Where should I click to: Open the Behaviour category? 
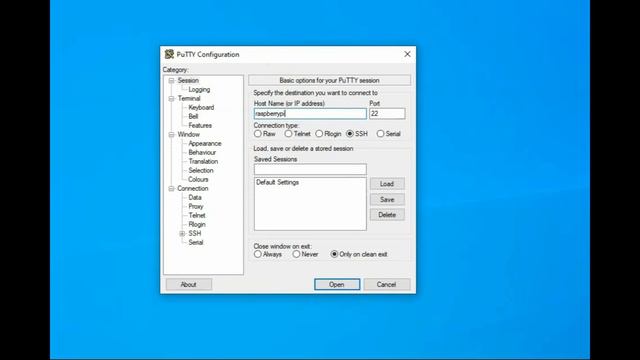(202, 152)
